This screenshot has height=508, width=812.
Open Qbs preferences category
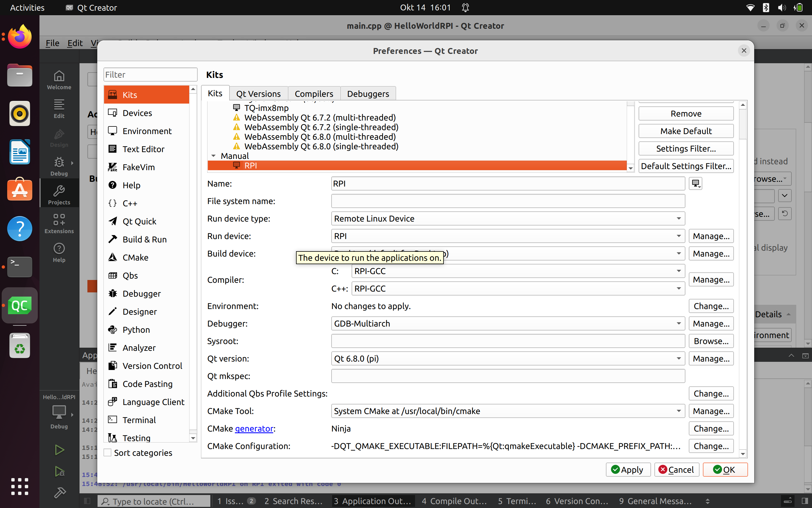(x=147, y=275)
